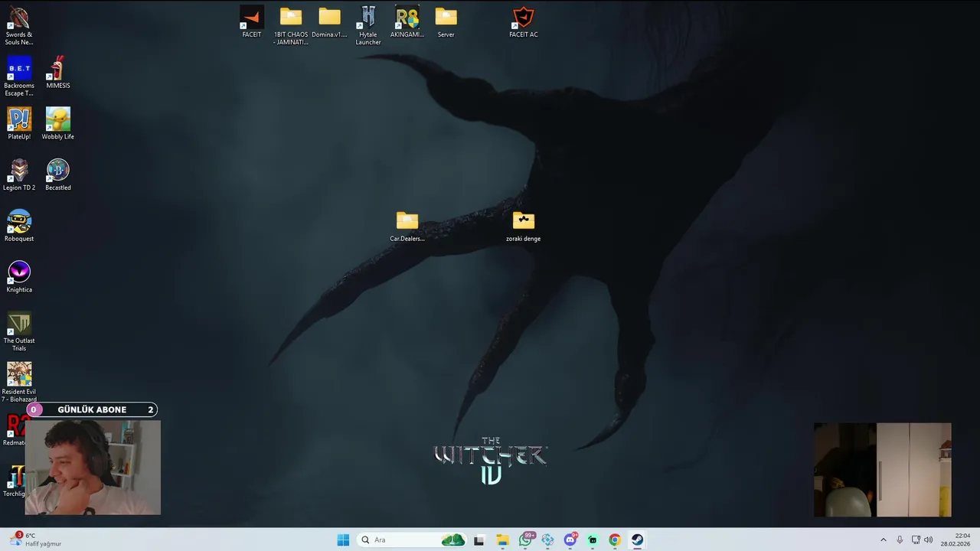Select the Server folder on desktop

click(x=446, y=21)
